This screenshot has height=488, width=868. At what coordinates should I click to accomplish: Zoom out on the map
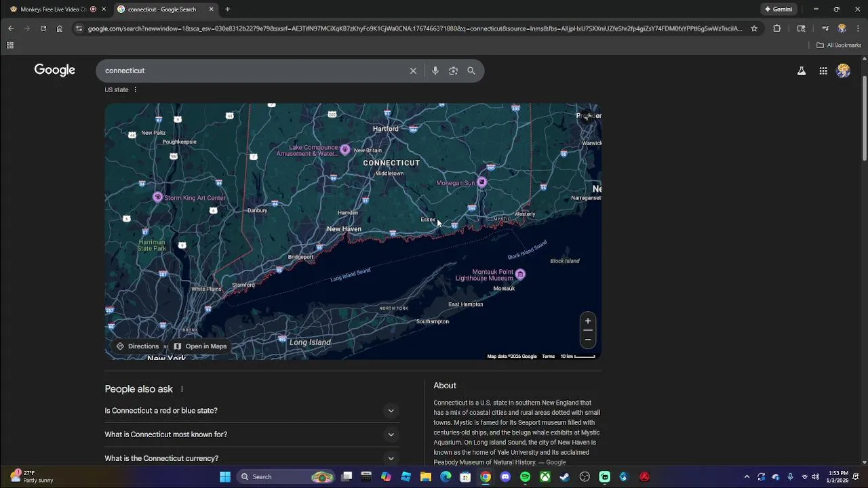[x=588, y=340]
